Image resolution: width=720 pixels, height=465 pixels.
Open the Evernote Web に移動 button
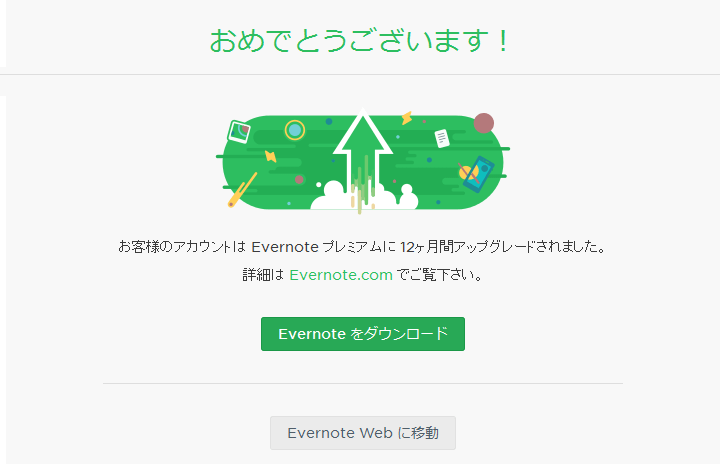tap(363, 433)
